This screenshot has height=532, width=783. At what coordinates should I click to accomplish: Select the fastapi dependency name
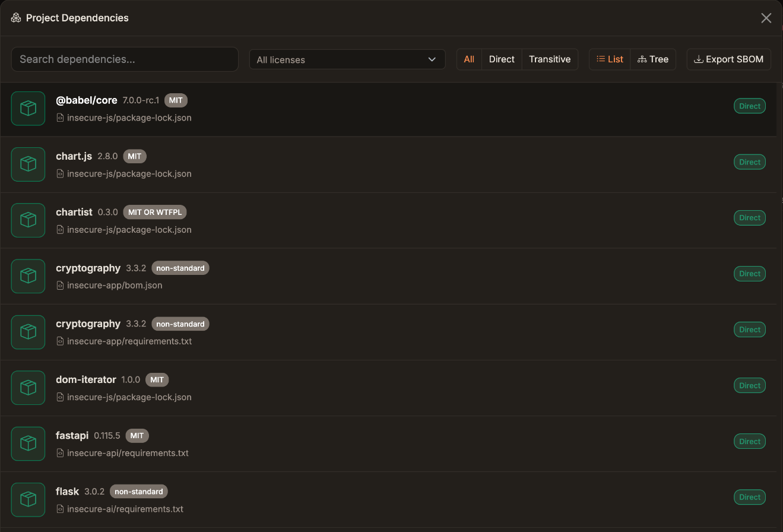72,435
